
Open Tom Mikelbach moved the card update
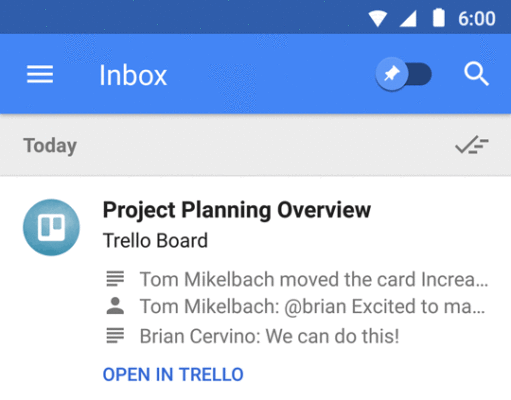tap(314, 279)
